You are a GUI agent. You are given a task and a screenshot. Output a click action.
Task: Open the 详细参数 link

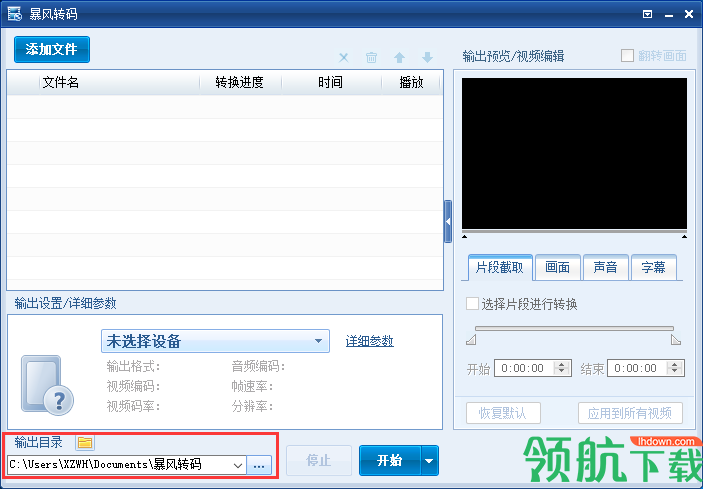(369, 341)
